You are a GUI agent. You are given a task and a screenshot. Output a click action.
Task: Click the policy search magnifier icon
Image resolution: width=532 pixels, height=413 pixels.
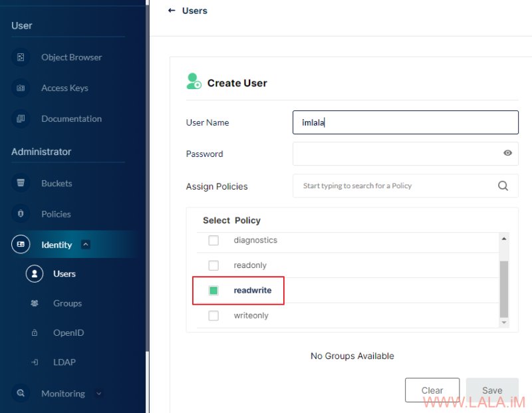[503, 186]
